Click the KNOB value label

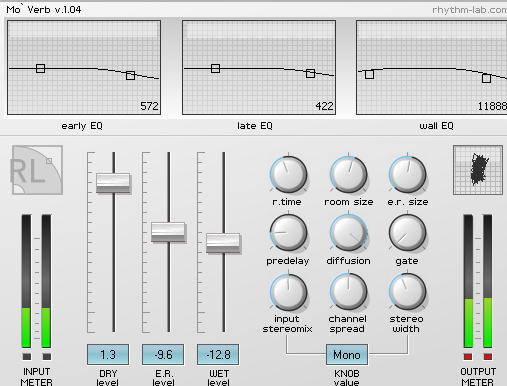coord(347,378)
